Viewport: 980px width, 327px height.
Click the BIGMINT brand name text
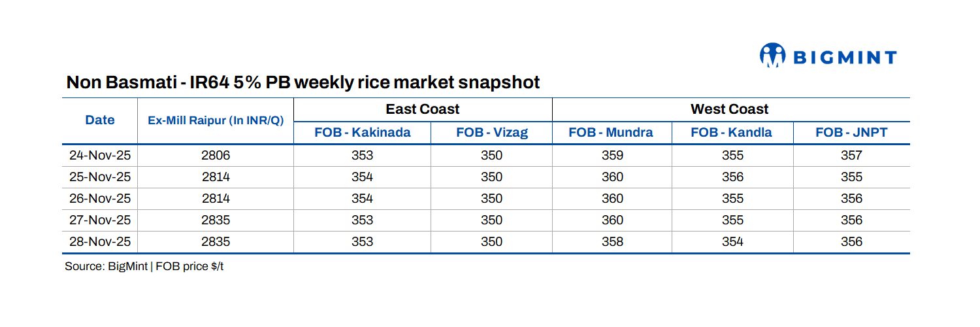coord(845,58)
